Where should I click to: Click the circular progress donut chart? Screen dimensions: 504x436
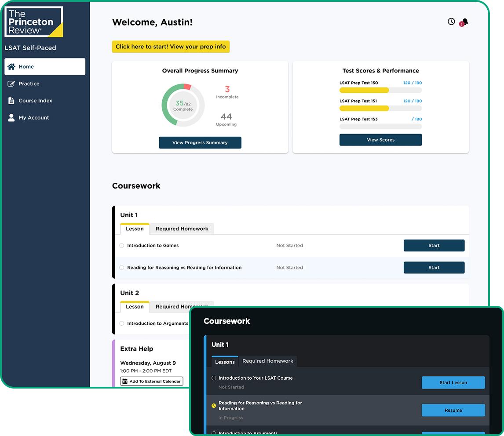click(x=183, y=105)
